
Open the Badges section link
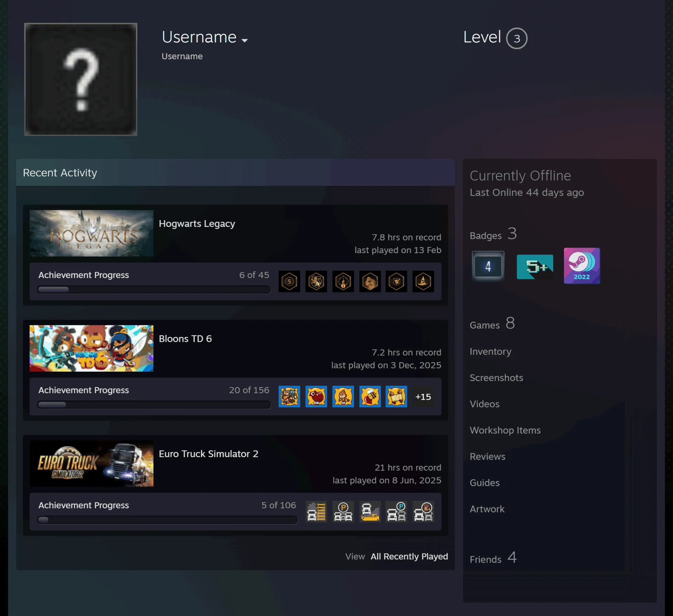pos(493,234)
